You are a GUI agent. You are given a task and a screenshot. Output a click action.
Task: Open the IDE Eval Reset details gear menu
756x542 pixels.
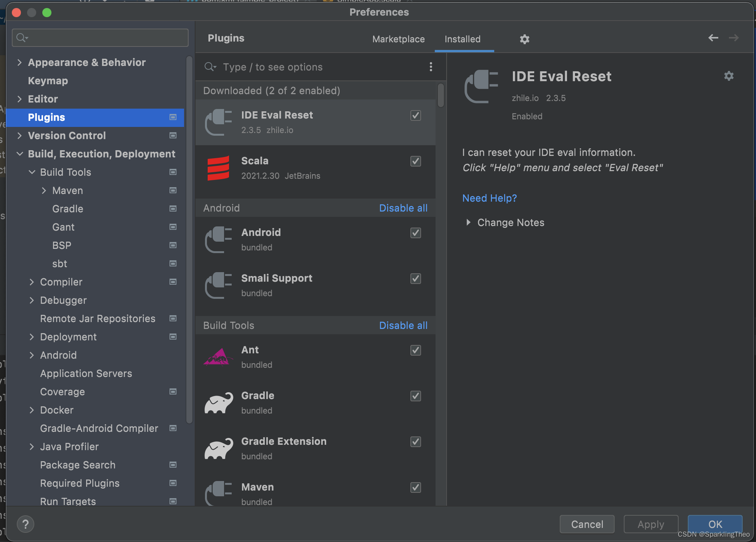tap(729, 76)
